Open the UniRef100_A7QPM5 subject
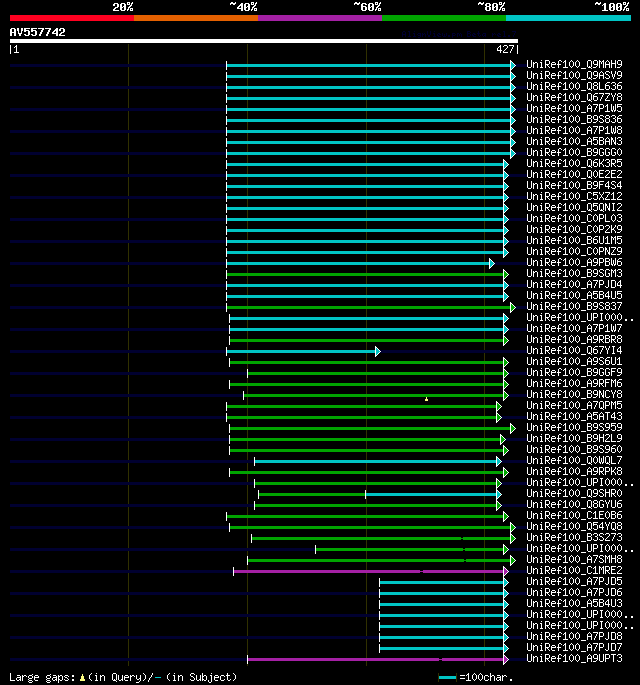The image size is (640, 685). click(574, 405)
